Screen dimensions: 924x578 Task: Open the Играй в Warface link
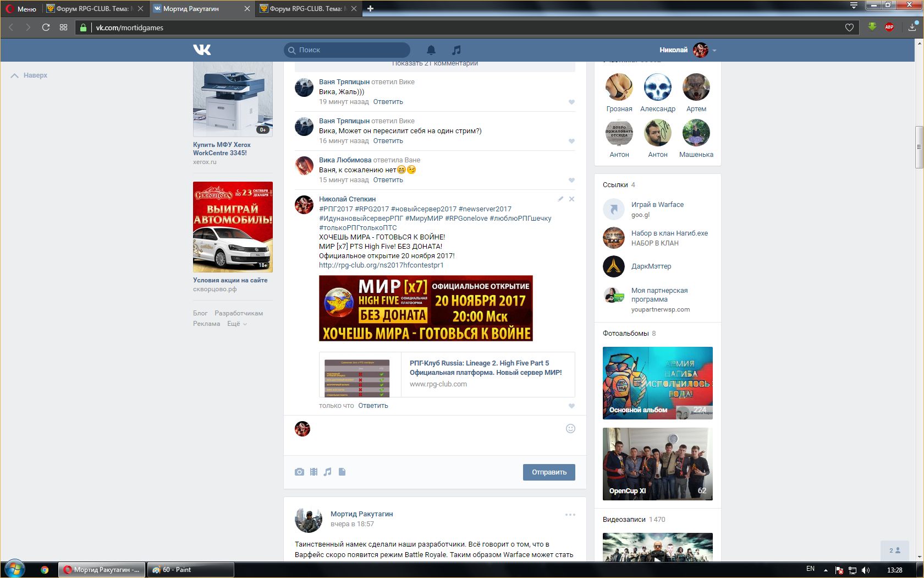tap(657, 205)
